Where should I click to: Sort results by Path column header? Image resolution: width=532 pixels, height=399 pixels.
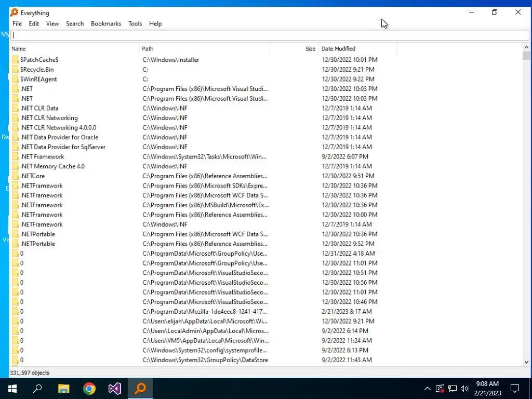(x=205, y=48)
